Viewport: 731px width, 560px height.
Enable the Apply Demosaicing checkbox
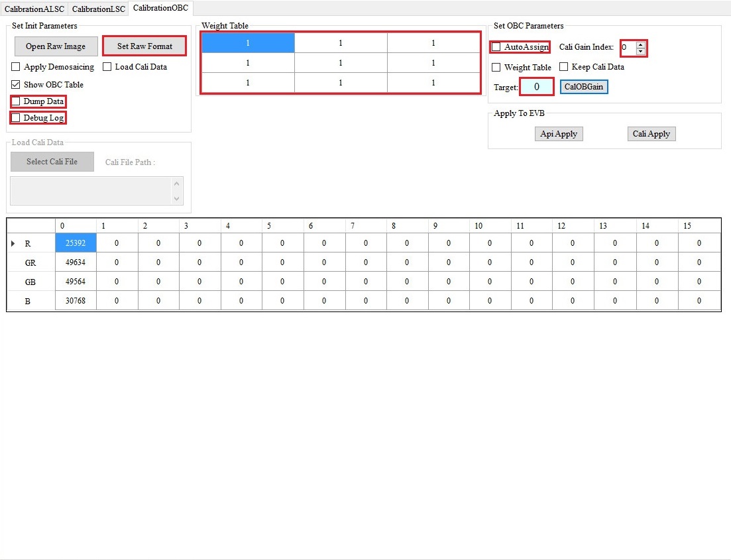click(x=15, y=66)
